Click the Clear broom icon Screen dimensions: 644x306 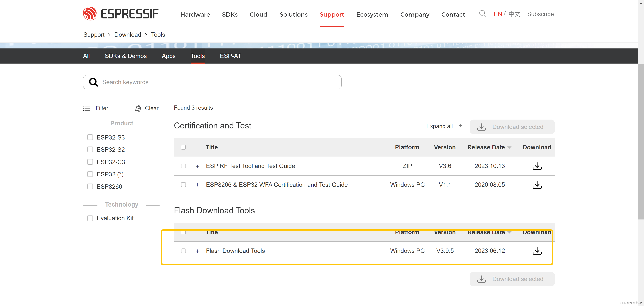coord(138,108)
